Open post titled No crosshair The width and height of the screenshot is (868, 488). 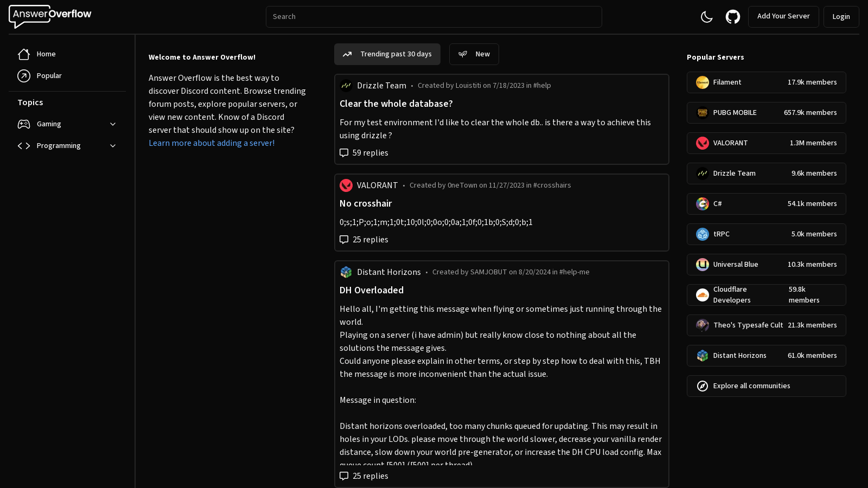pos(366,203)
